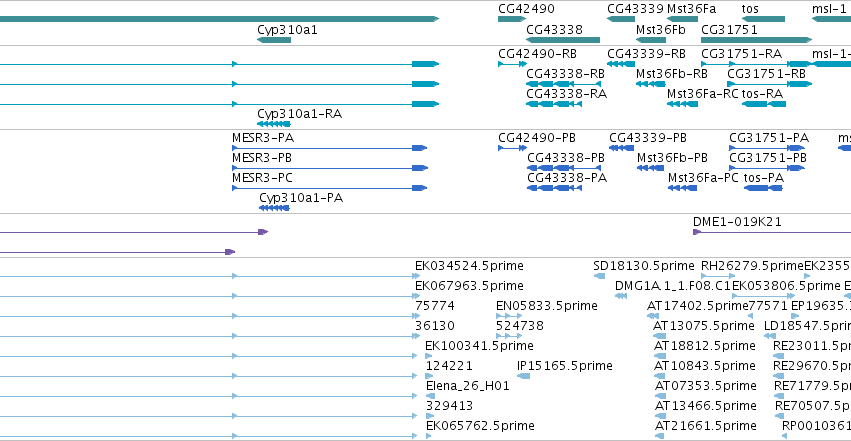Select the Mst36Fa gene label
This screenshot has height=441, width=851.
coord(691,9)
